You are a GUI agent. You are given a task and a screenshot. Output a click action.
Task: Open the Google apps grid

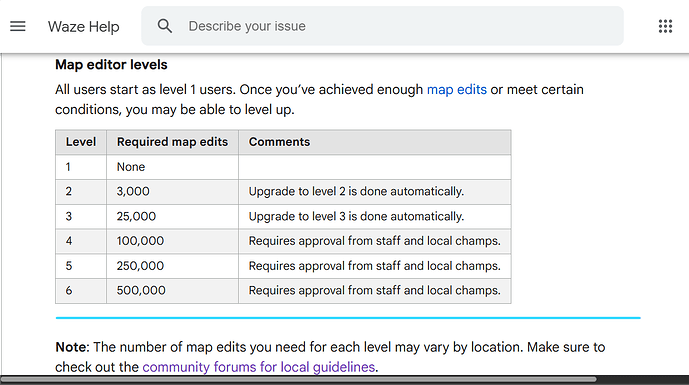[665, 26]
